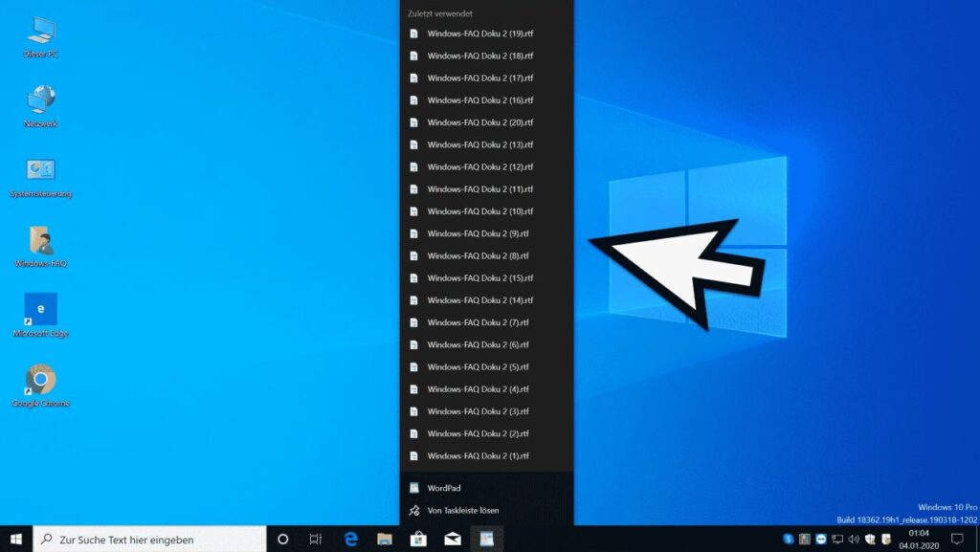Open the Action Center notification icon
This screenshot has width=980, height=552.
956,540
